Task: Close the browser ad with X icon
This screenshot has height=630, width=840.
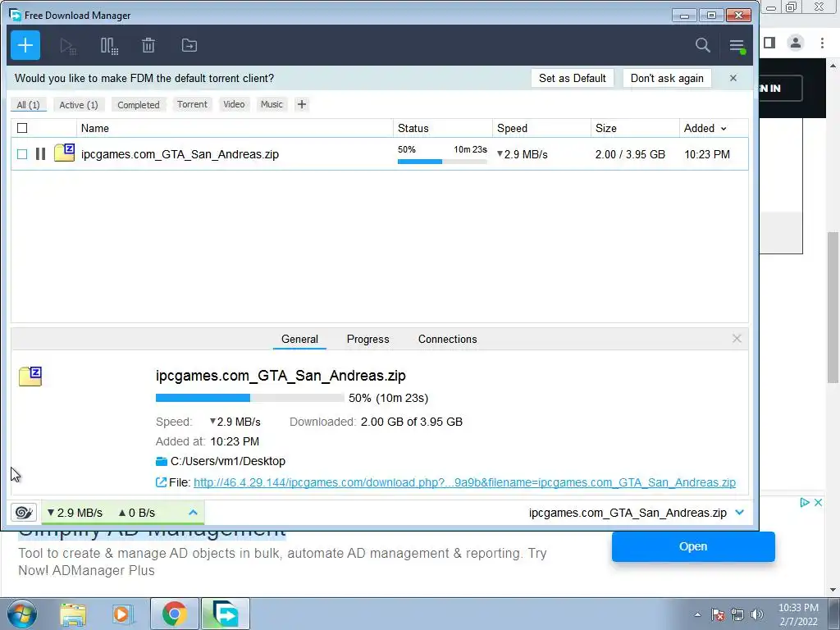Action: (x=818, y=503)
